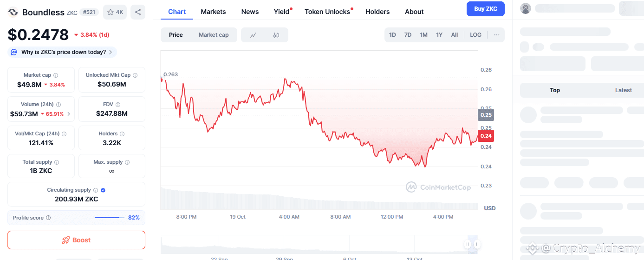The image size is (644, 260).
Task: Switch the feed to Latest
Action: coord(623,90)
